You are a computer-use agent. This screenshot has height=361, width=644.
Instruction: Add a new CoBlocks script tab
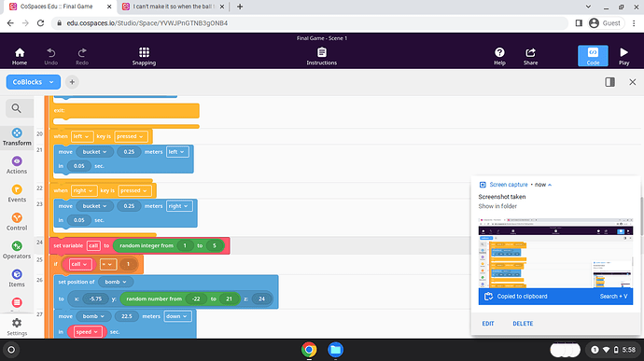72,82
